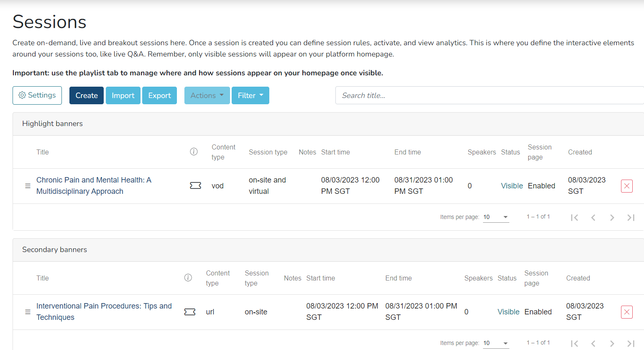Click the ticket icon in Chronic Pain row

pos(195,185)
